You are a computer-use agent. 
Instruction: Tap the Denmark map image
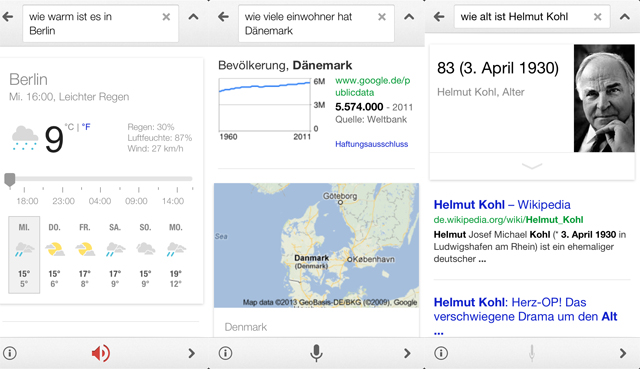click(x=316, y=245)
